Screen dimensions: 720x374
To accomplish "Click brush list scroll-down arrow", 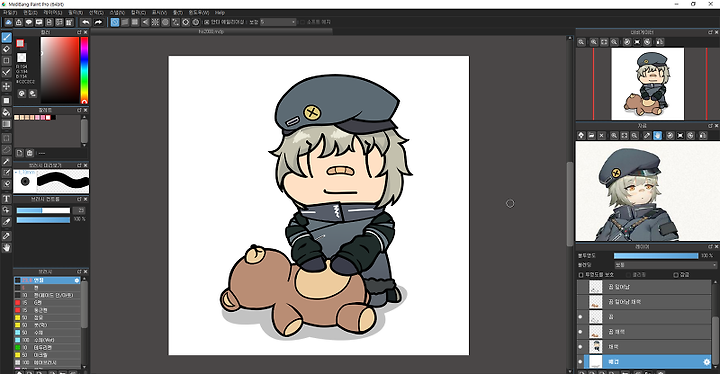I will pos(84,367).
